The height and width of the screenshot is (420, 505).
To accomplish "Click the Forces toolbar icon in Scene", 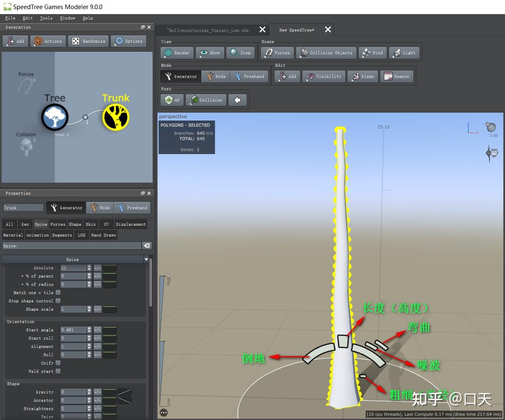I will point(277,53).
